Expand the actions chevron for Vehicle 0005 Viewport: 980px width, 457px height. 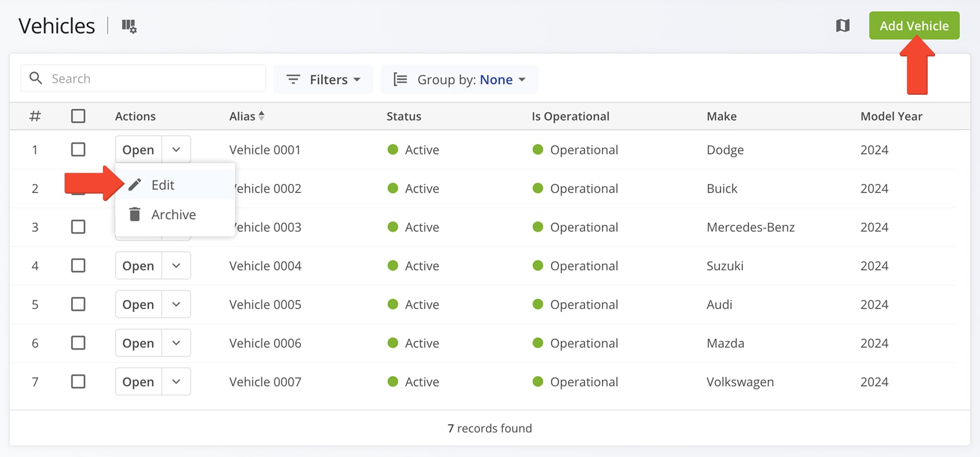click(176, 304)
